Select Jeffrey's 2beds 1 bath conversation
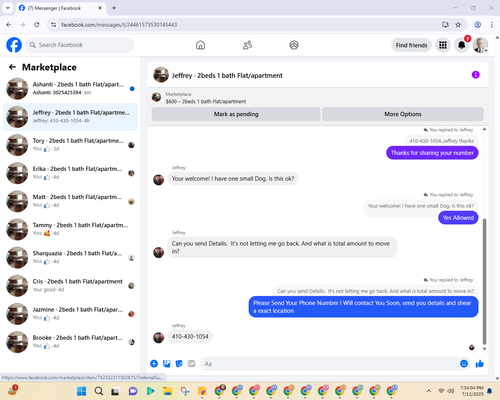 point(70,117)
